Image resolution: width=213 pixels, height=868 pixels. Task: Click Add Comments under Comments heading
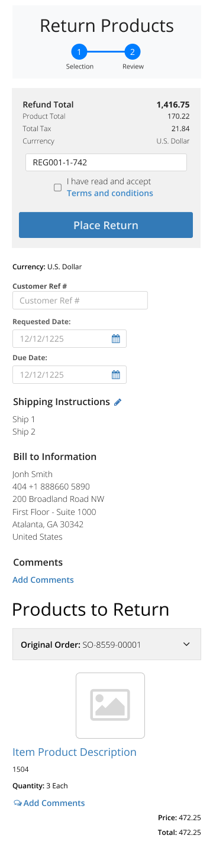tap(43, 580)
